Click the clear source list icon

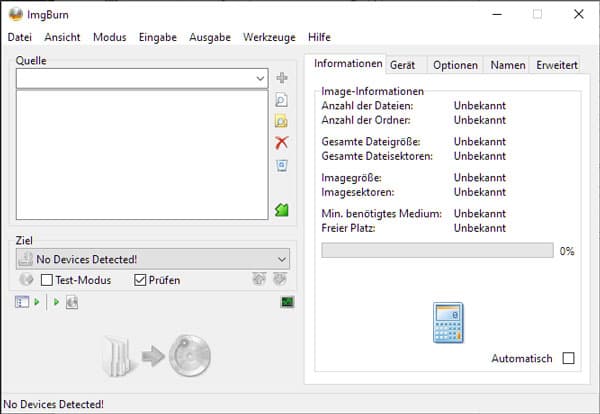pyautogui.click(x=282, y=165)
